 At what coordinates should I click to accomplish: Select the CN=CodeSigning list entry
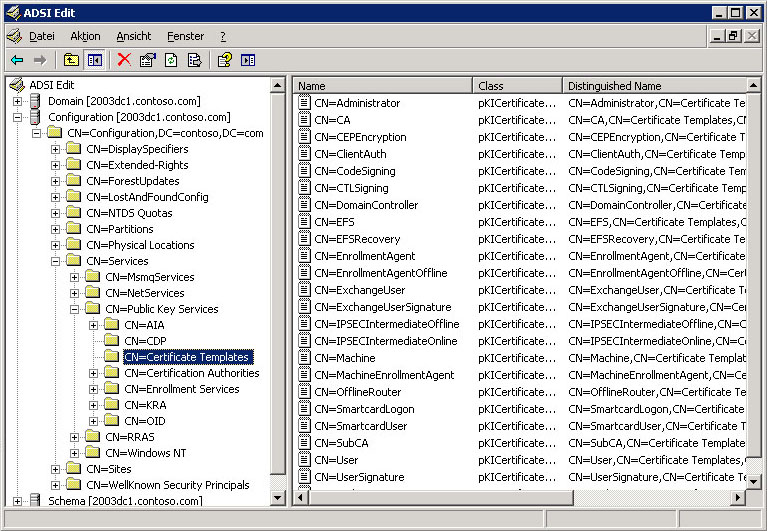355,171
